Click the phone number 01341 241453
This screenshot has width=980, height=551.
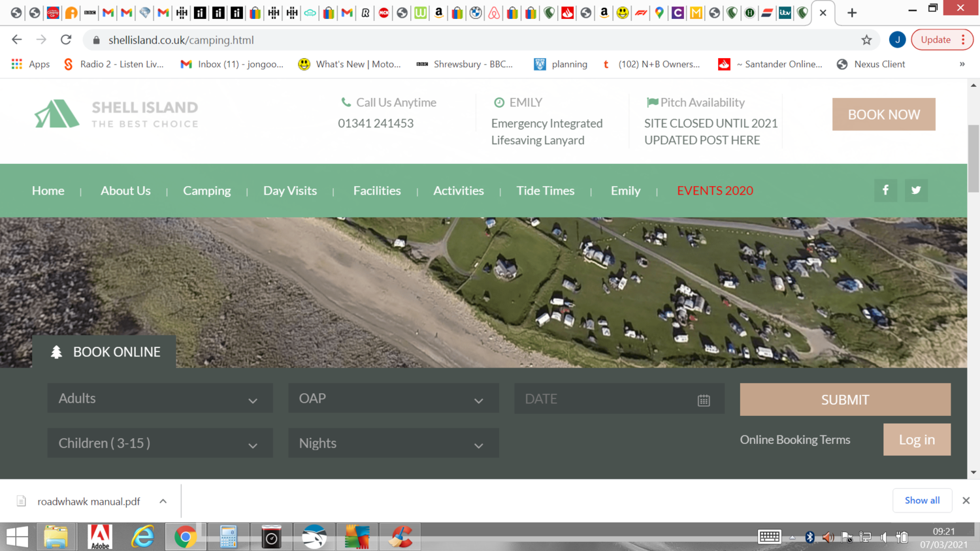click(x=376, y=123)
